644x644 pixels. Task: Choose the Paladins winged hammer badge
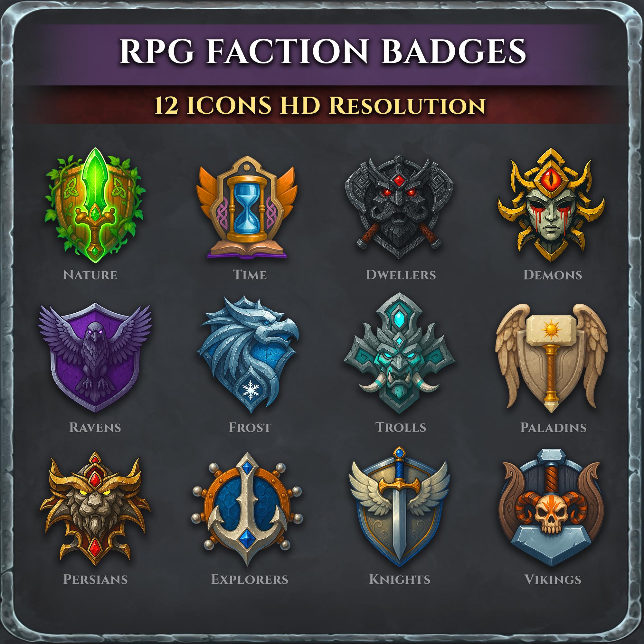pyautogui.click(x=551, y=358)
